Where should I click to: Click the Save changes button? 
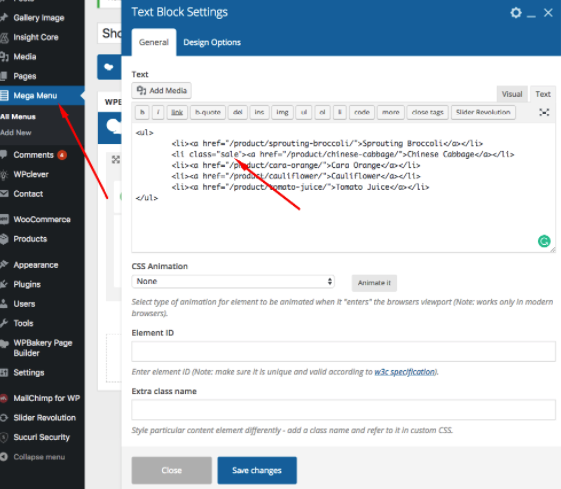coord(257,470)
